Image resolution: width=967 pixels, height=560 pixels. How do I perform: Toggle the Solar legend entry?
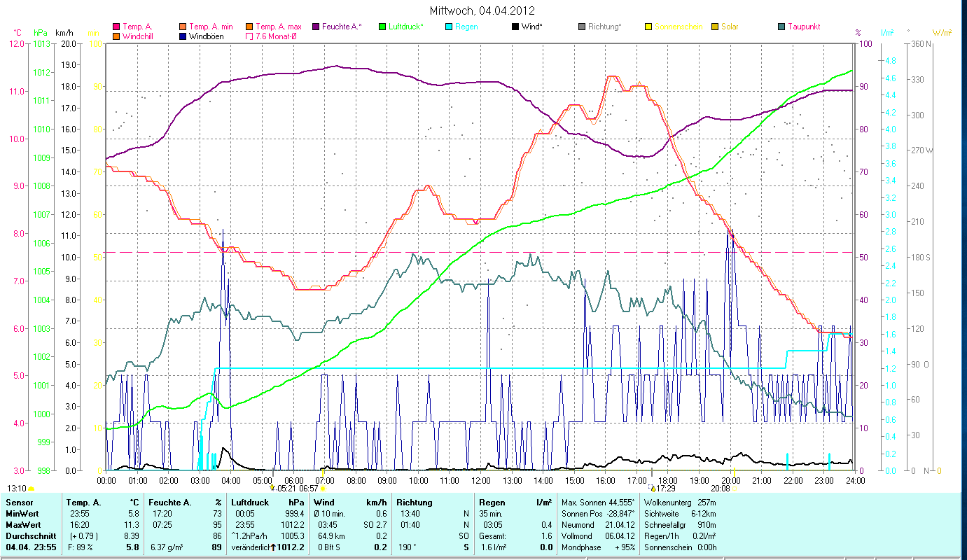coord(724,27)
